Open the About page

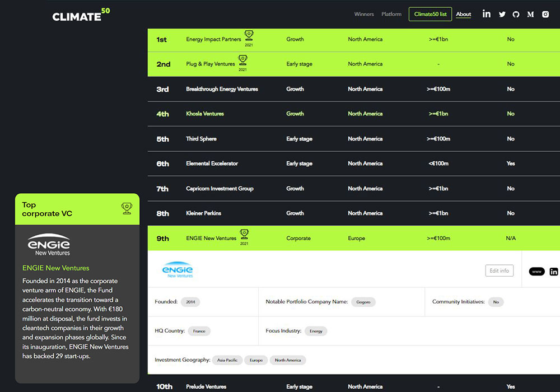464,15
